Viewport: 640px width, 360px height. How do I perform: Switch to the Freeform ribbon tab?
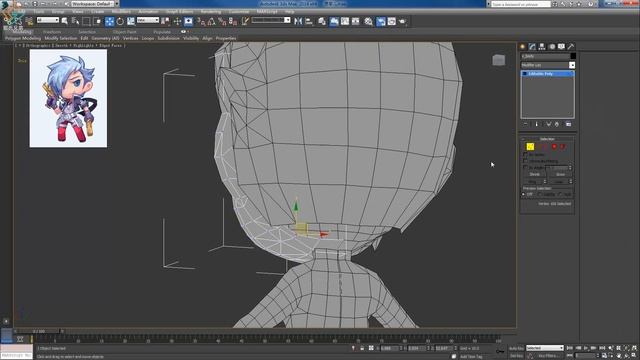pos(52,32)
